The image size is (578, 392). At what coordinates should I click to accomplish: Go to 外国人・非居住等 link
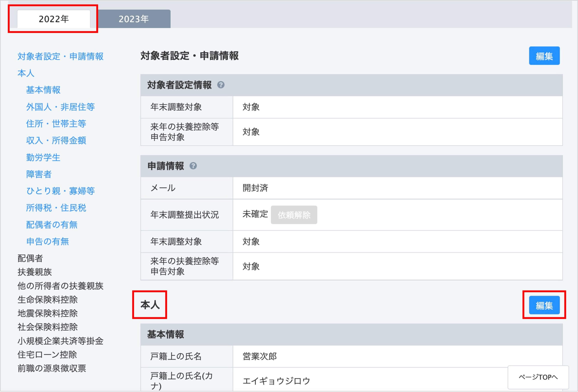click(x=61, y=107)
